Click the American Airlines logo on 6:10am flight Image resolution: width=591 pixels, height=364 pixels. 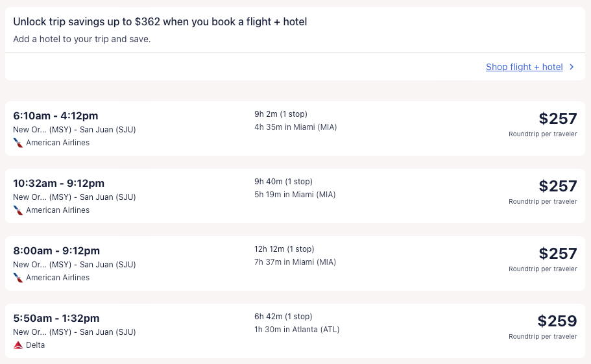pyautogui.click(x=18, y=143)
